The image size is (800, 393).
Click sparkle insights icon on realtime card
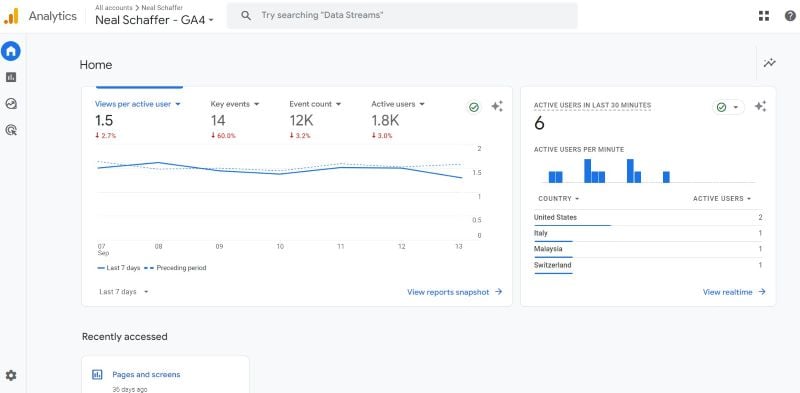(760, 107)
